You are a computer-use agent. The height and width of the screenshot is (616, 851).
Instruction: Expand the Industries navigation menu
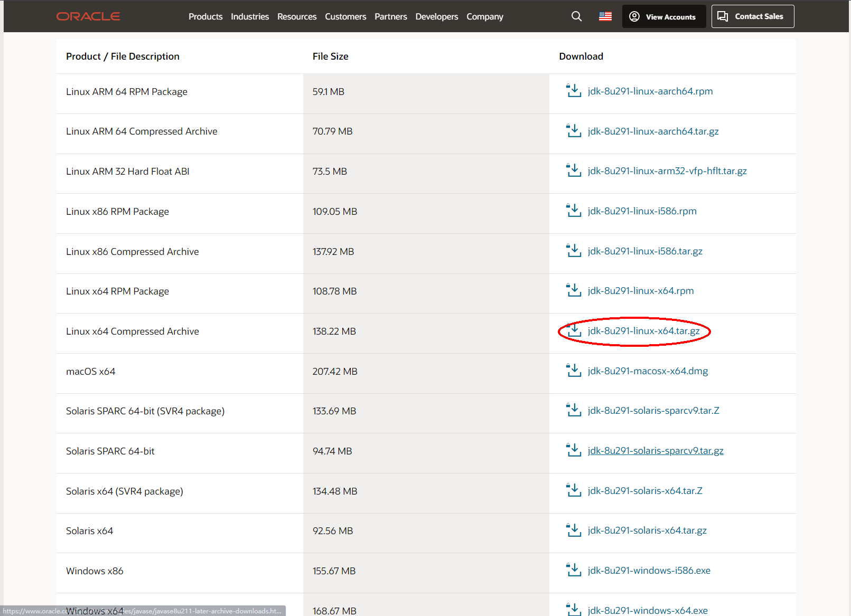point(250,16)
